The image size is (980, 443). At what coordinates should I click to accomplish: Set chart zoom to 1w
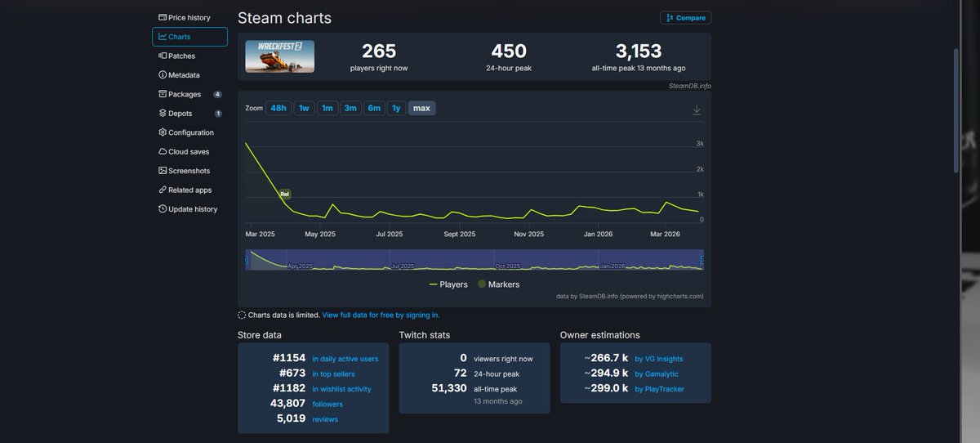[304, 108]
